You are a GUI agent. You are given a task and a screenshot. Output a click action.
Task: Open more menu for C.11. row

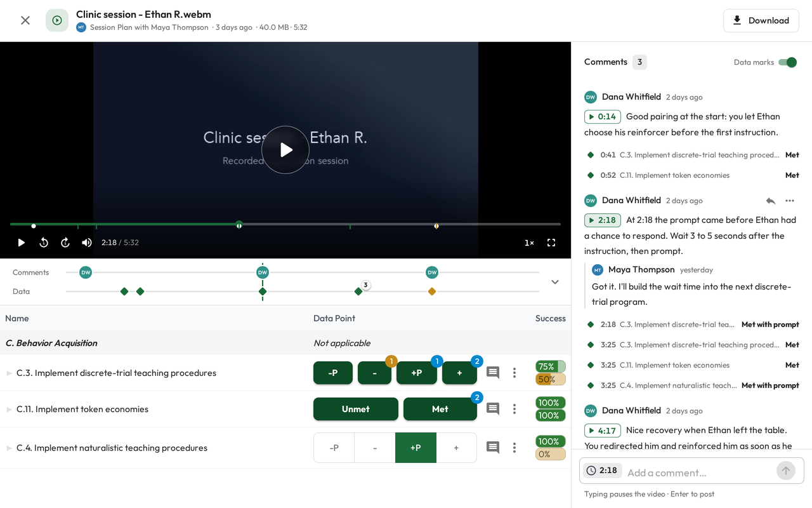tap(514, 409)
